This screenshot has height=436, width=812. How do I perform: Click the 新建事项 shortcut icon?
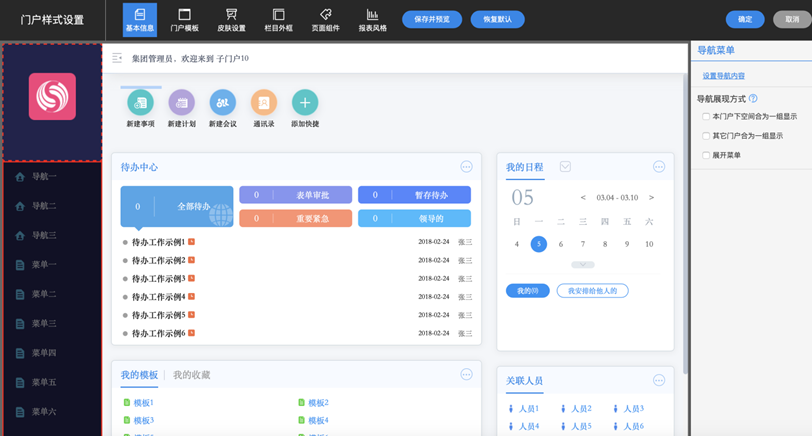click(140, 102)
